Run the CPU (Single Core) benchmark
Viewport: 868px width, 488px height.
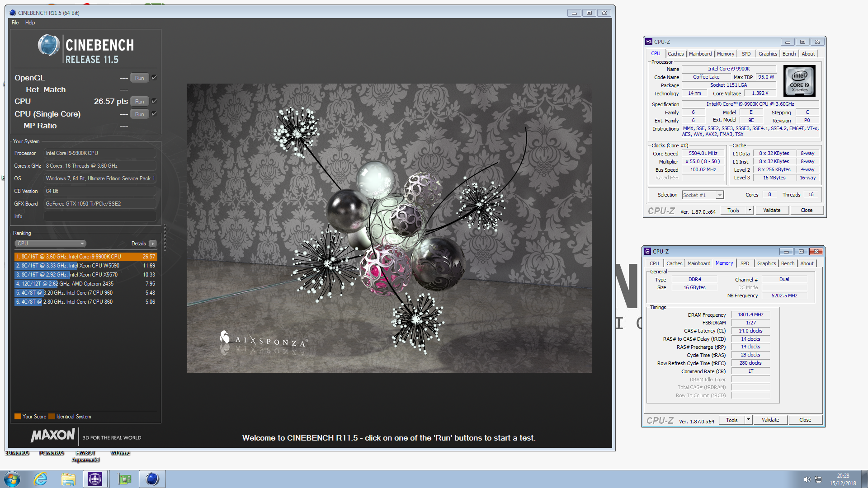(x=139, y=114)
